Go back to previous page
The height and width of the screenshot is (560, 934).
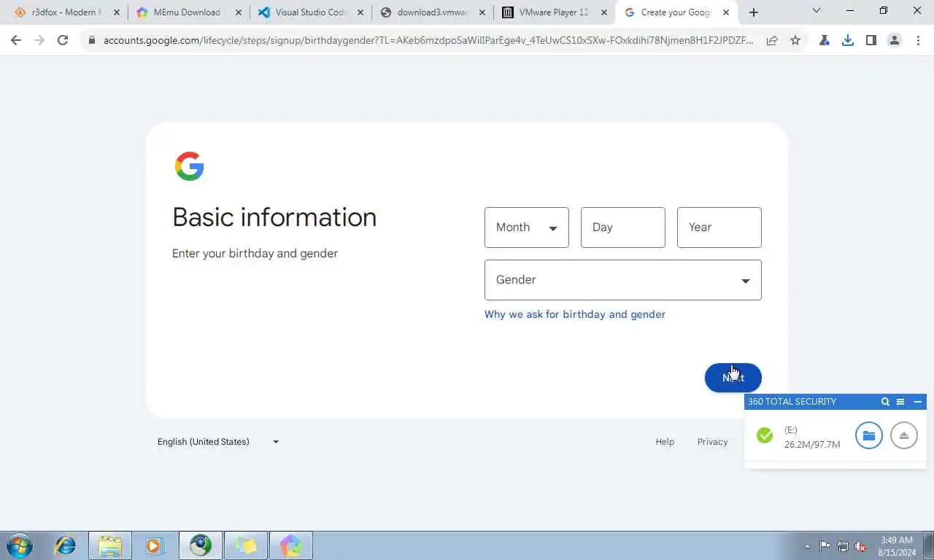[x=16, y=40]
